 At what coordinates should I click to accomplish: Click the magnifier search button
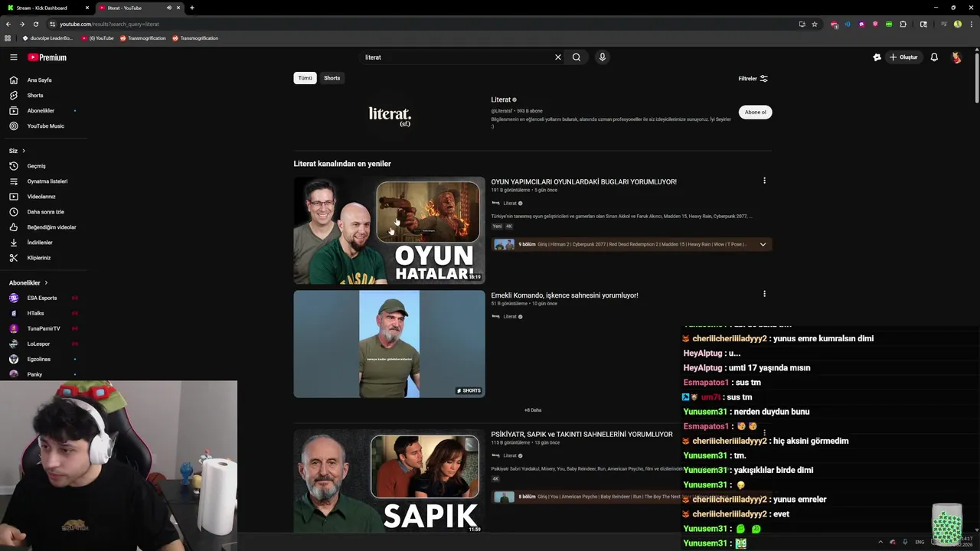tap(577, 57)
